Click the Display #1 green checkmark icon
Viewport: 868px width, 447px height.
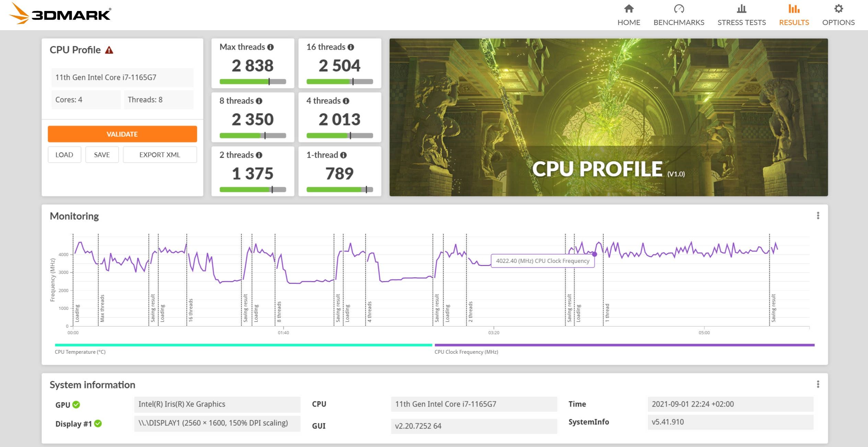(x=98, y=424)
